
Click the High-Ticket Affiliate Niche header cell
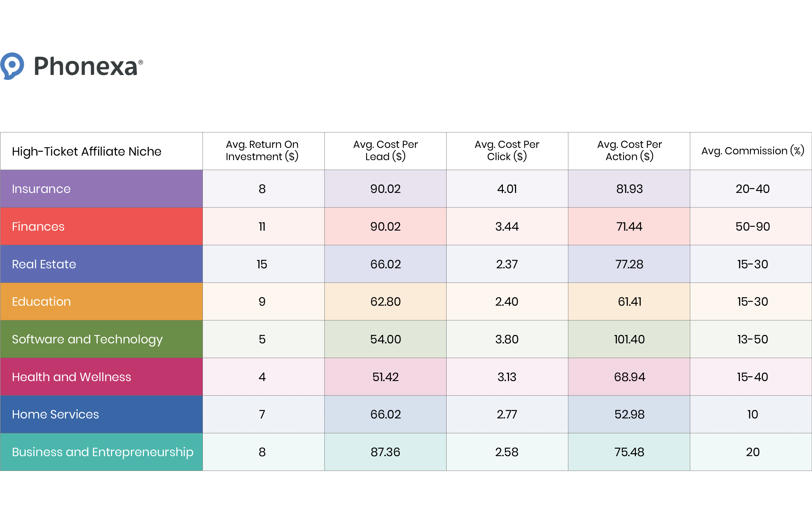(x=87, y=151)
